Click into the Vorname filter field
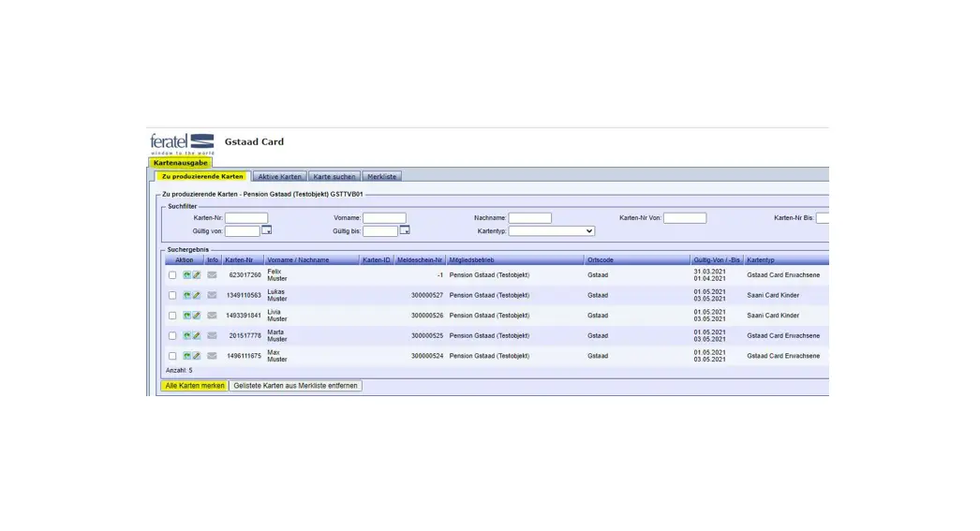Viewport: 980px width, 531px height. 384,218
